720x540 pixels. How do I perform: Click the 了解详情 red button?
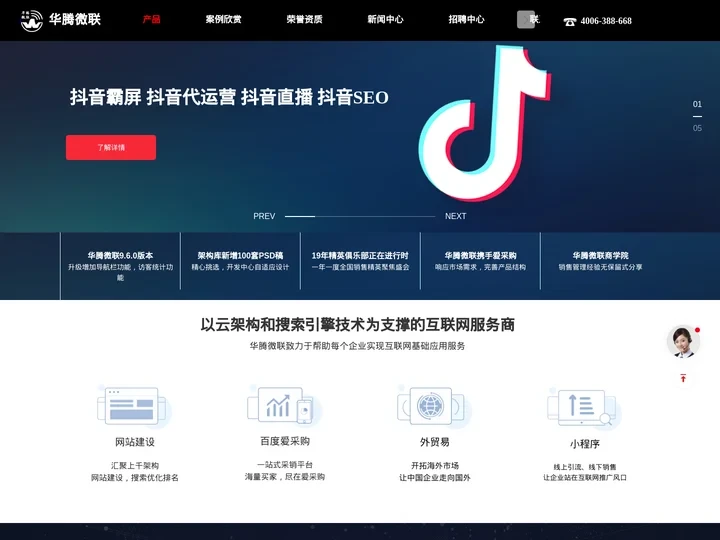pos(111,147)
